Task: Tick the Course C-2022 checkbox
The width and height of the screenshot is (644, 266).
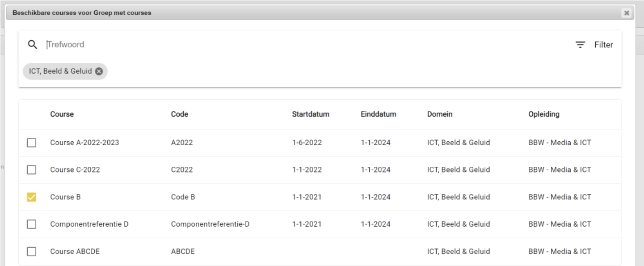Action: [x=31, y=170]
